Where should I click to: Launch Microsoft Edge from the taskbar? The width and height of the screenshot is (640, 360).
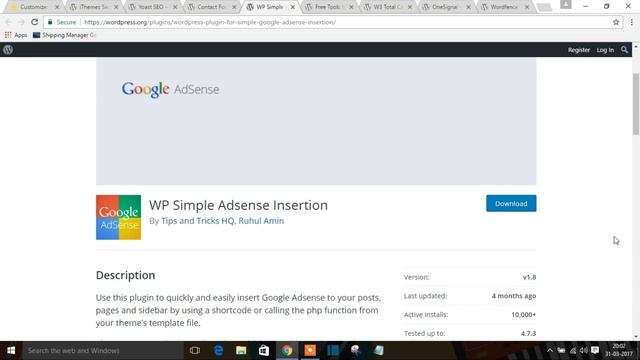pos(218,350)
